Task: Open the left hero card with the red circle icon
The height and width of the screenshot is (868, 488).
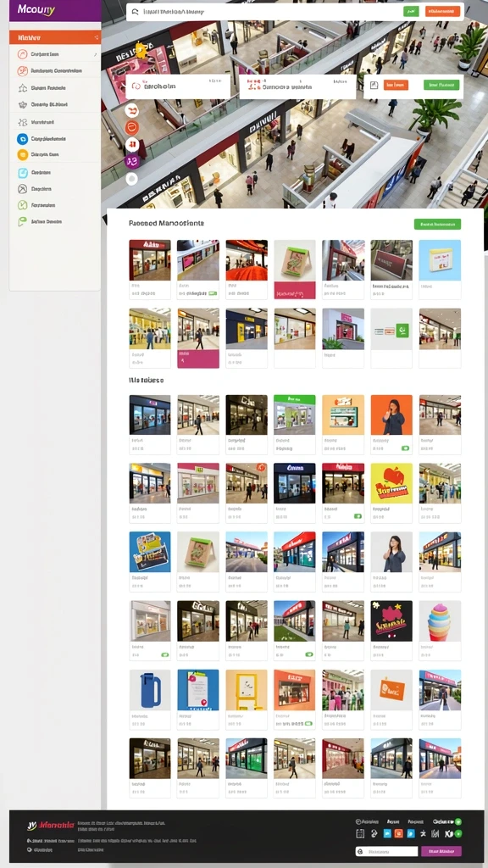Action: click(178, 86)
